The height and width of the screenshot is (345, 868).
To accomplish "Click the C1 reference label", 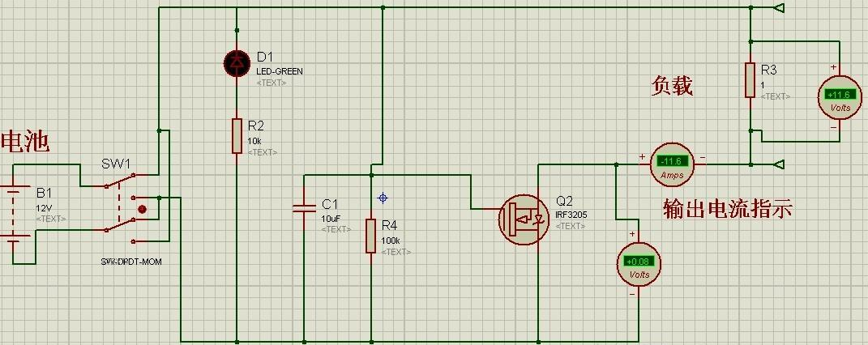I will tap(329, 203).
